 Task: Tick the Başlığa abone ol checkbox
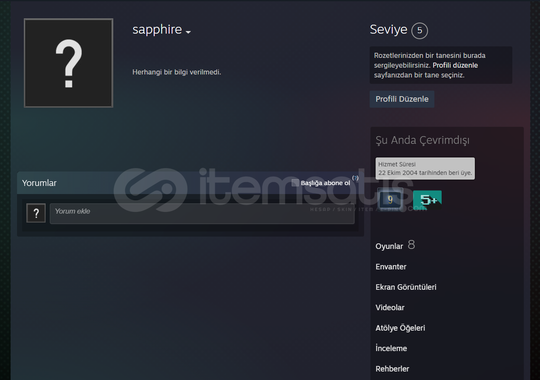point(295,183)
